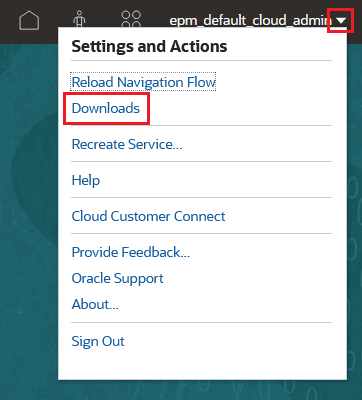Click the epm_default_cloud_admin username
Viewport: 362px width, 400px height.
tap(250, 21)
